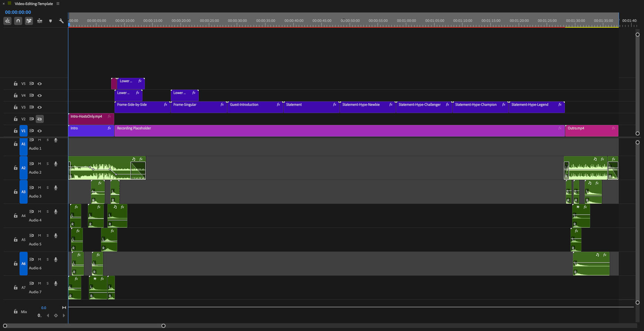Mute the Audio 2 track
Viewport: 644px width, 331px height.
pyautogui.click(x=40, y=164)
